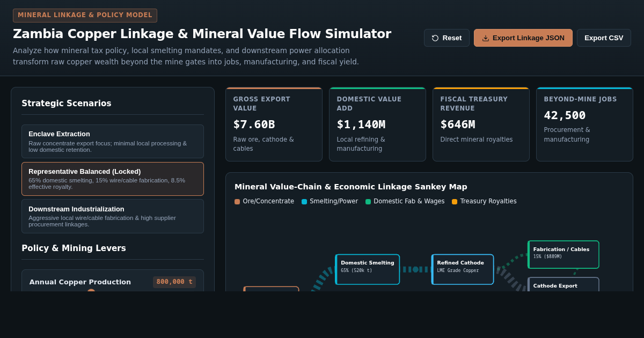Click the Strategic Scenarios heading

pyautogui.click(x=67, y=104)
